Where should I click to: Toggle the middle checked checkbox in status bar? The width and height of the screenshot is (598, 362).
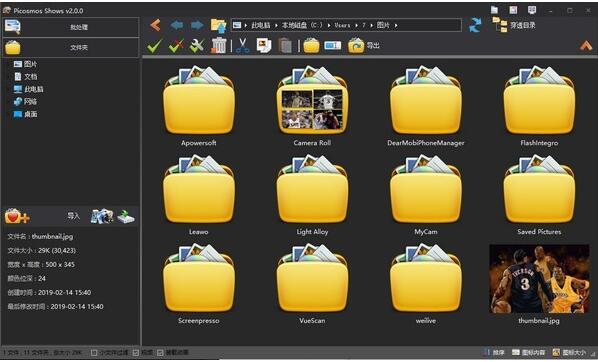pyautogui.click(x=135, y=352)
